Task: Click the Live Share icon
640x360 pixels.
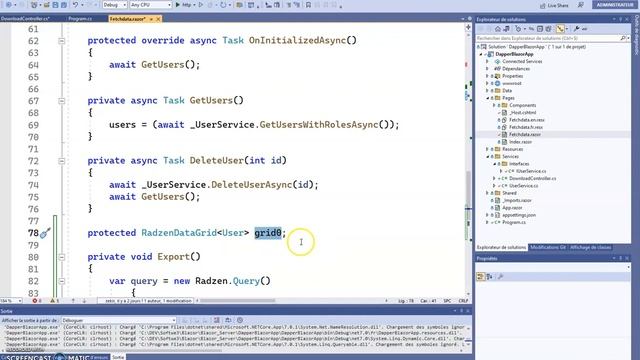Action: (542, 5)
